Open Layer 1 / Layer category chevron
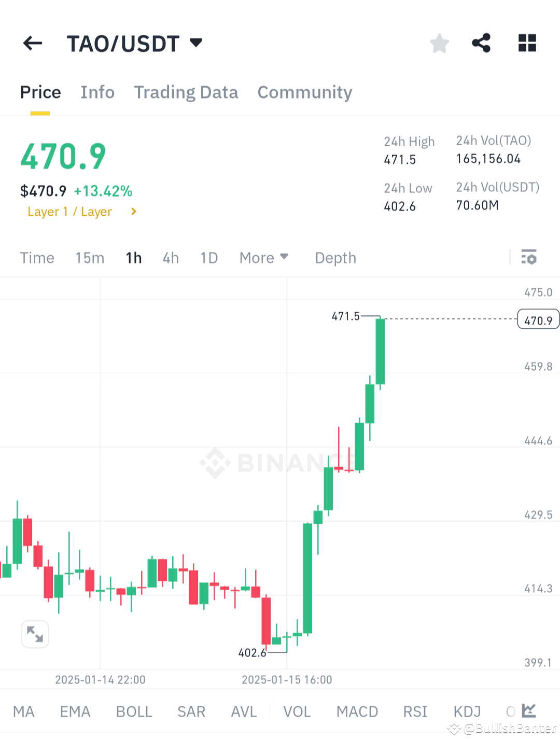Image resolution: width=560 pixels, height=740 pixels. [x=133, y=212]
